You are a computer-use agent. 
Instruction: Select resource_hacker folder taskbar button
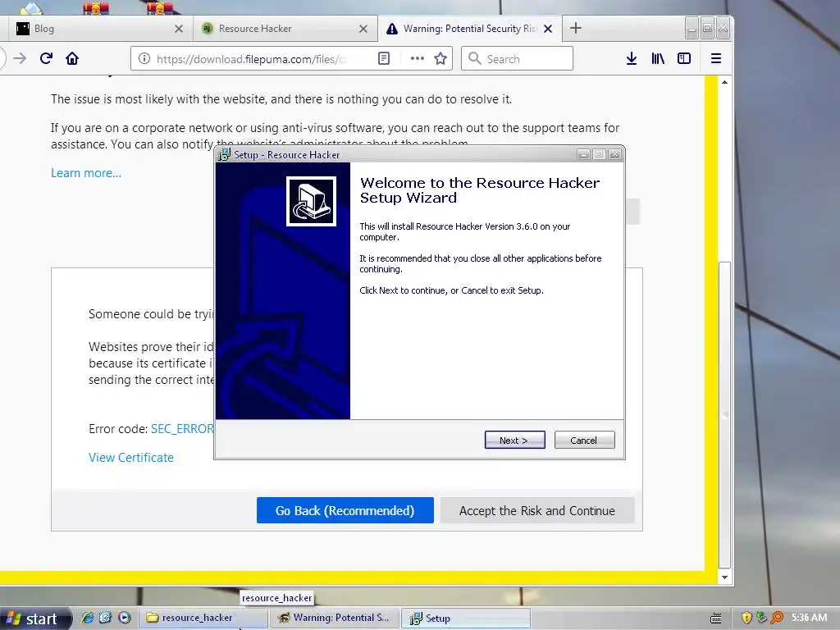click(x=203, y=618)
